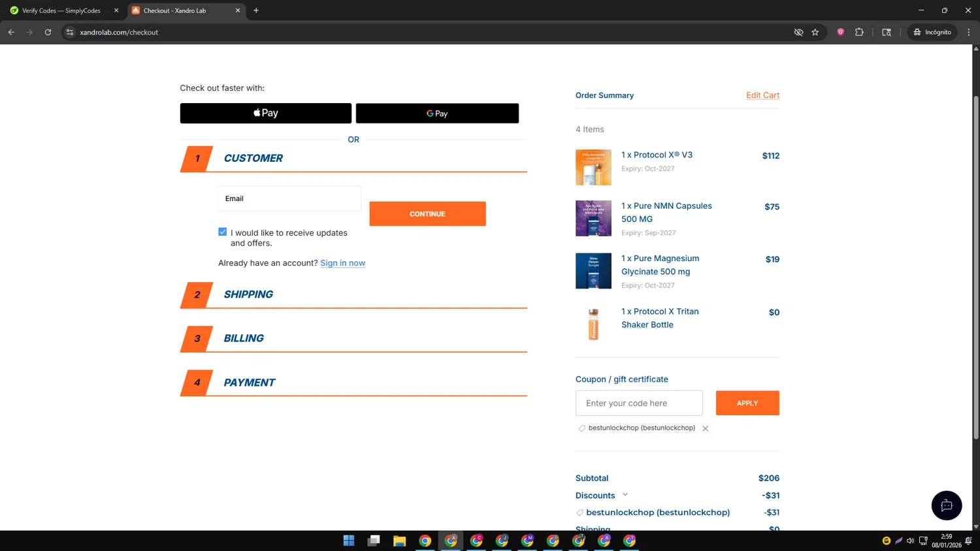Viewport: 980px width, 551px height.
Task: Click the browser back arrow
Action: (x=11, y=32)
